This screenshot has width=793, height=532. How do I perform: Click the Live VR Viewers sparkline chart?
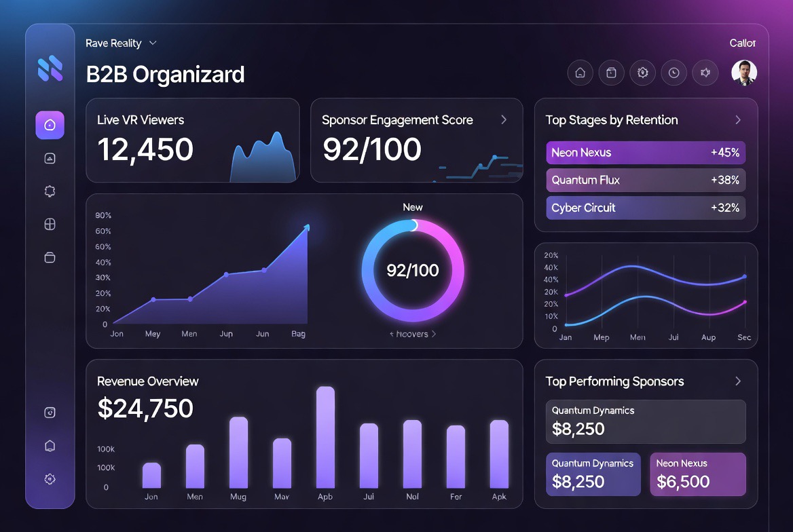[x=263, y=157]
